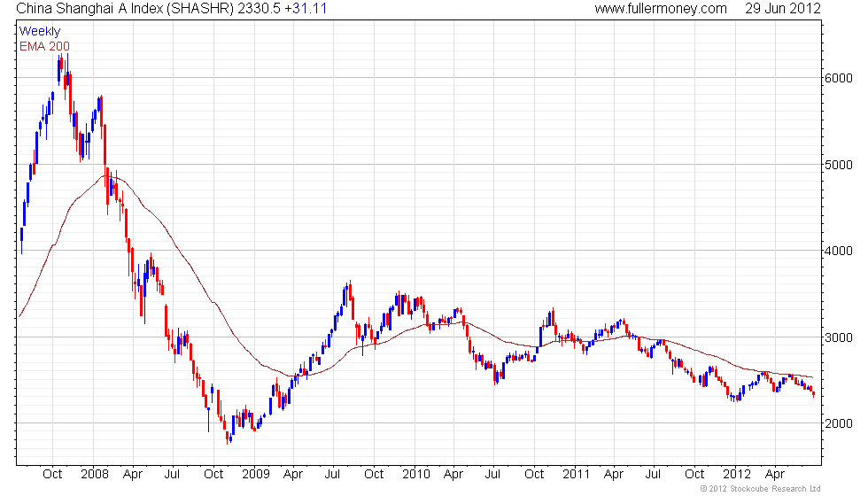Click the "2011" year label on time axis

(x=577, y=474)
